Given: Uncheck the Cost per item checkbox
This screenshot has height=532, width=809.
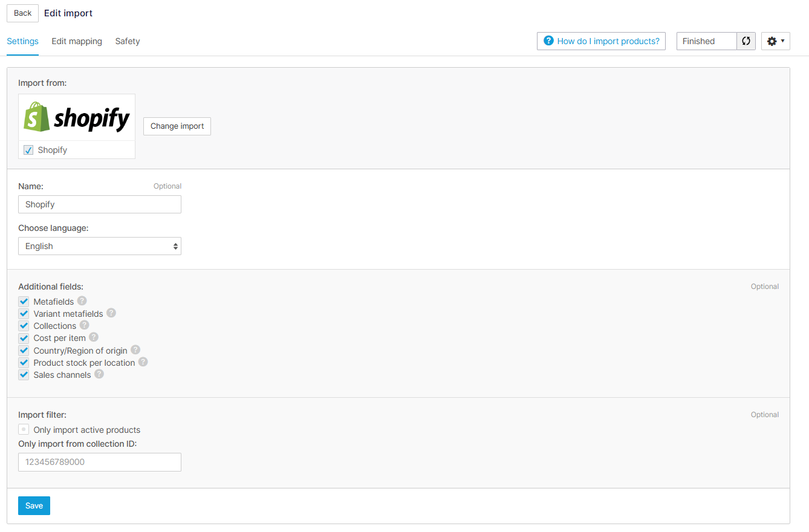Looking at the screenshot, I should coord(24,338).
